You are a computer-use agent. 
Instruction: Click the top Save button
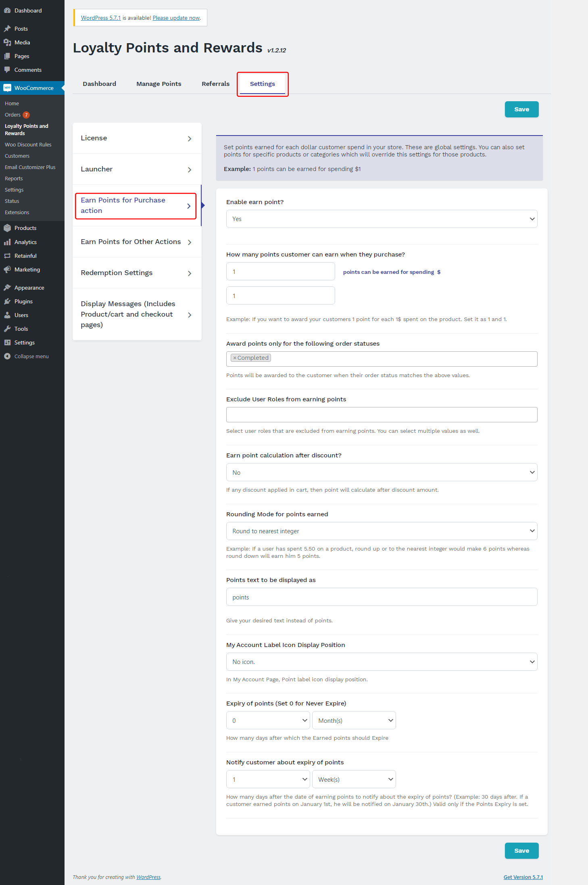pyautogui.click(x=521, y=109)
